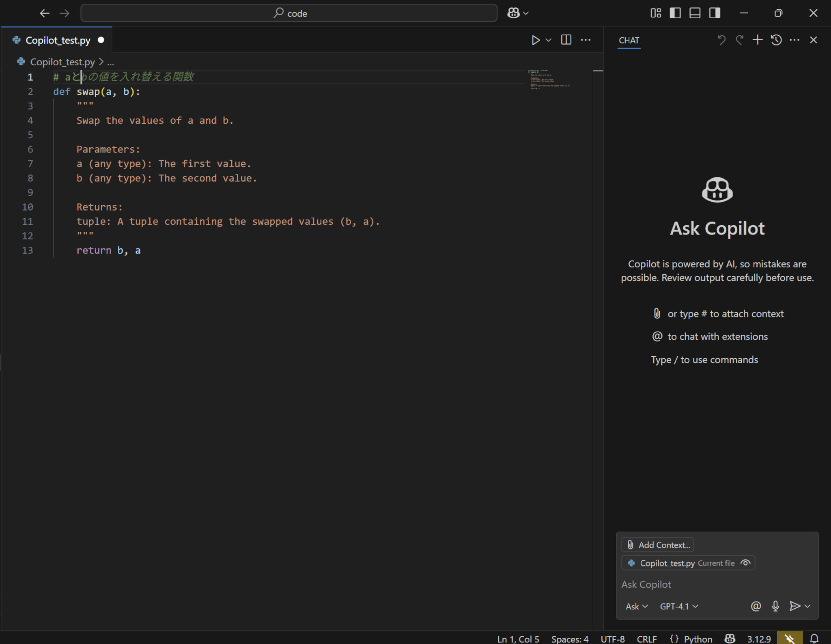Screen dimensions: 831x644
Task: Click the @ chat extensions icon
Action: 756,606
